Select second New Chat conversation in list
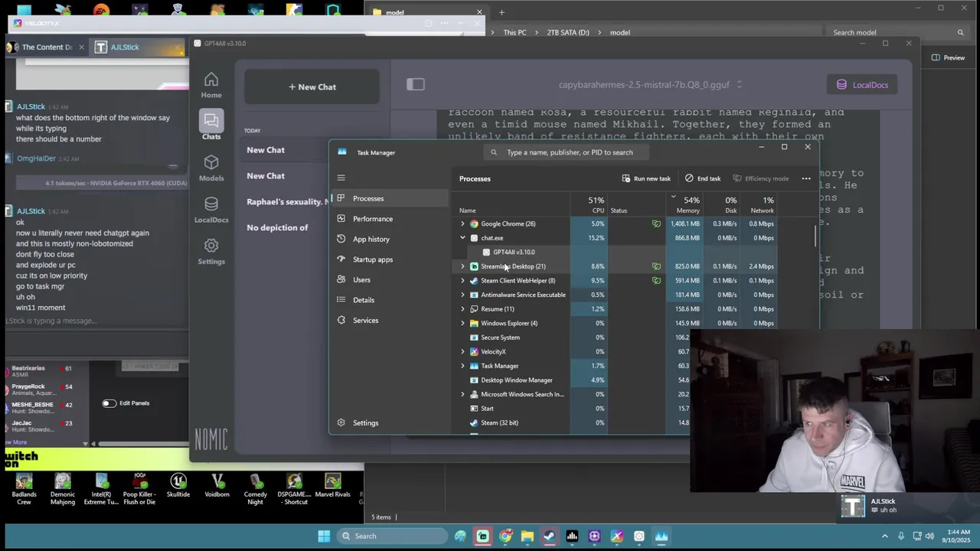Viewport: 980px width, 551px height. (x=285, y=176)
